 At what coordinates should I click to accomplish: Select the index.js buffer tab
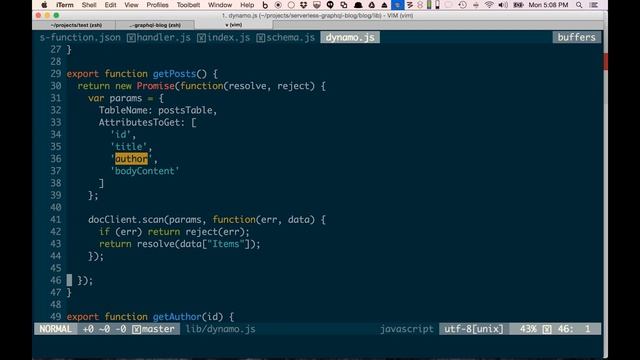pos(228,38)
